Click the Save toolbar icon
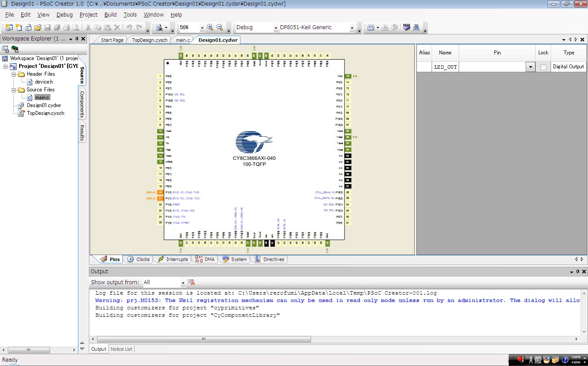The width and height of the screenshot is (588, 366). click(x=47, y=27)
